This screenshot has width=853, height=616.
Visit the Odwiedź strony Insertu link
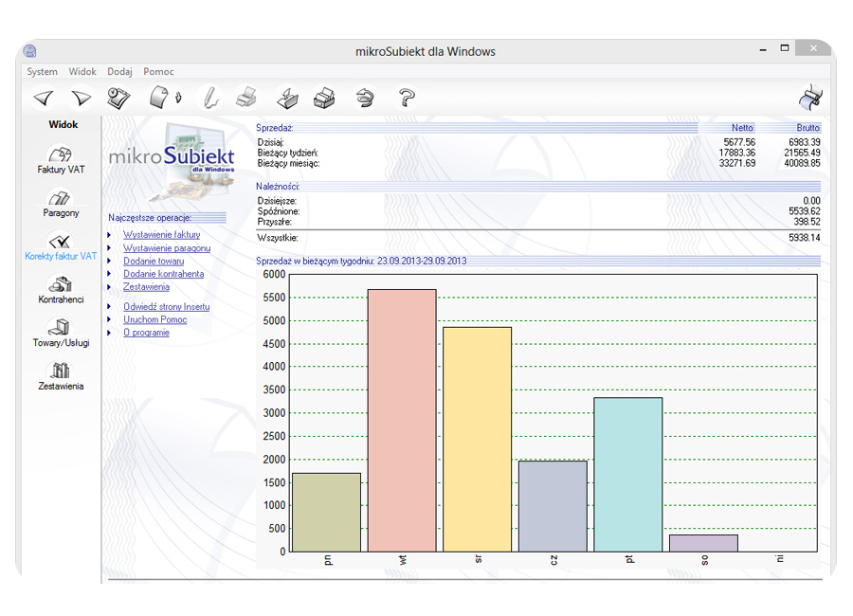166,306
